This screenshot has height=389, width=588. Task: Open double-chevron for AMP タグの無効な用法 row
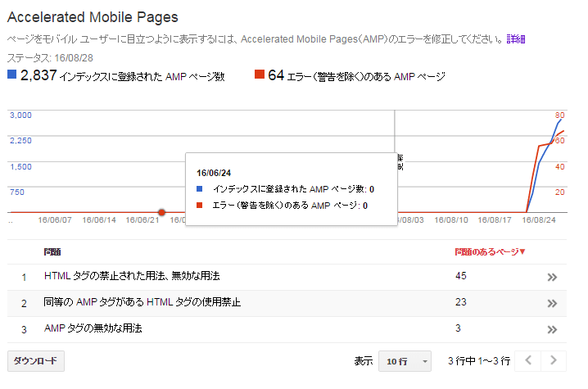552,329
